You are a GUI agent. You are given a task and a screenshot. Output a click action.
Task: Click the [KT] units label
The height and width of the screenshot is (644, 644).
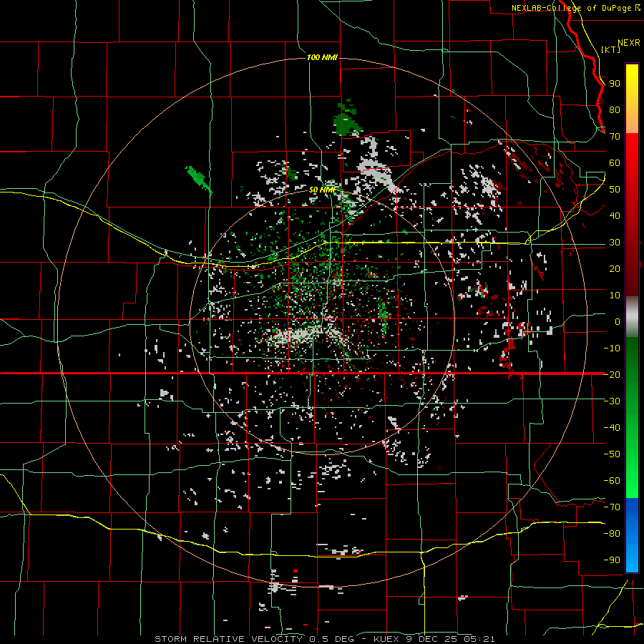pyautogui.click(x=610, y=49)
